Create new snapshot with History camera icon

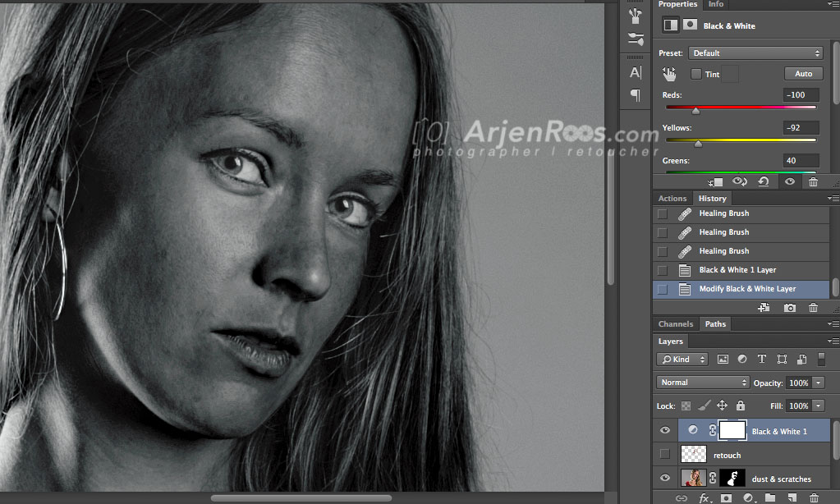(x=789, y=308)
